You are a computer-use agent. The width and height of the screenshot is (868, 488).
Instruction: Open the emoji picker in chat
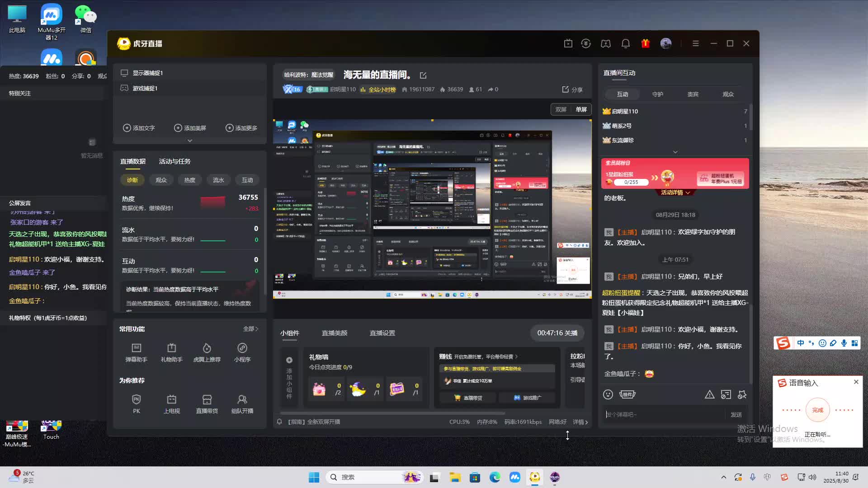(608, 394)
